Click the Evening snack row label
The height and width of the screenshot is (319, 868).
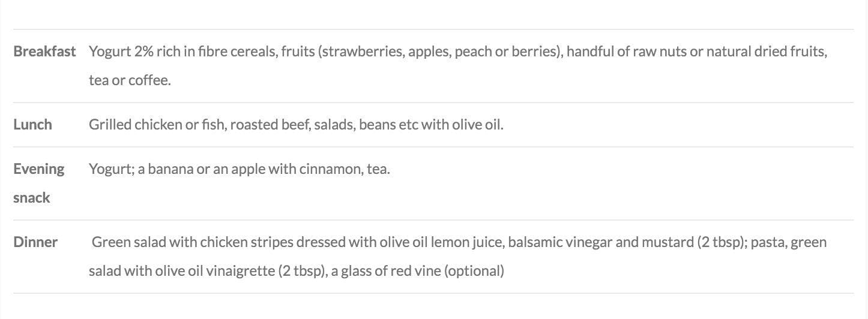[x=39, y=183]
